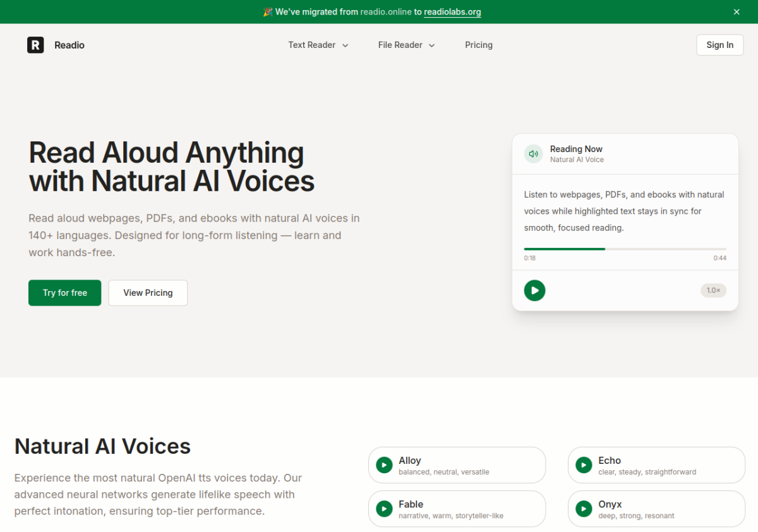Click the 0:44 total duration label
The image size is (758, 532).
[720, 258]
